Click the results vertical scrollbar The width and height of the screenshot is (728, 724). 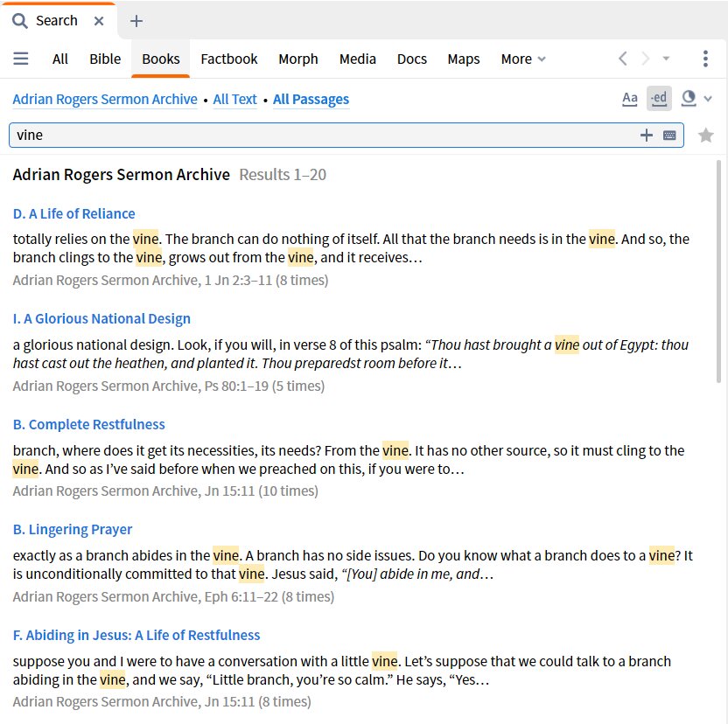pyautogui.click(x=718, y=271)
